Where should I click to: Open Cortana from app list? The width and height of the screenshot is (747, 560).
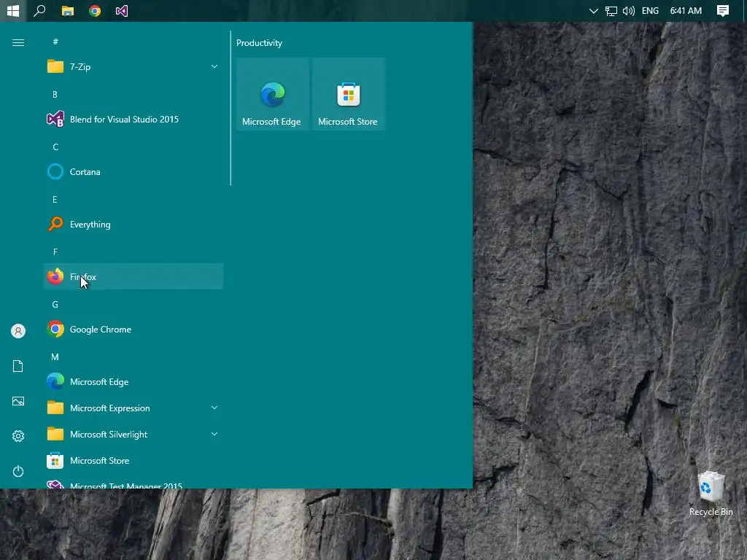133,171
